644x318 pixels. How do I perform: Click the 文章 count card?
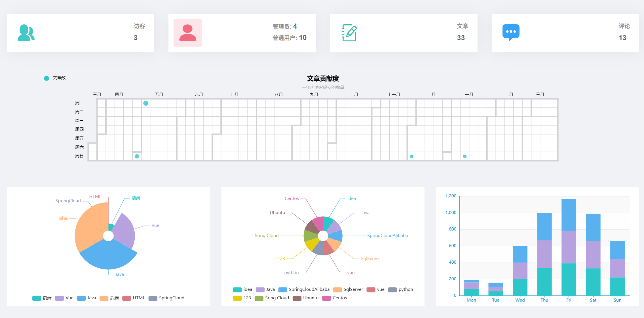pyautogui.click(x=404, y=33)
